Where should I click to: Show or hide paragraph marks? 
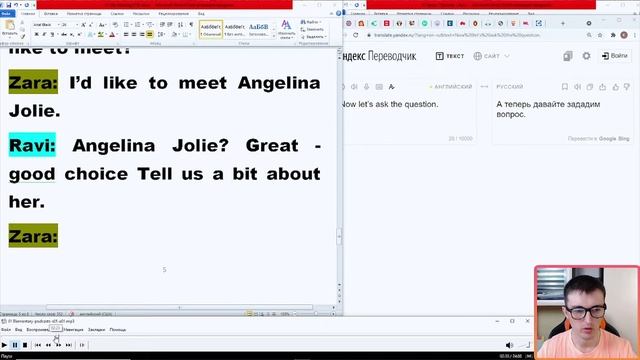[x=191, y=25]
